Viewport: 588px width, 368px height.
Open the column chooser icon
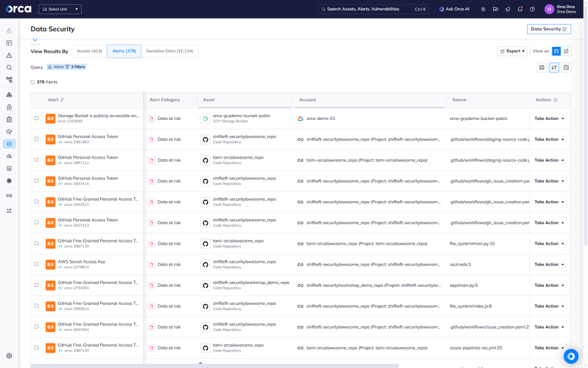[542, 68]
